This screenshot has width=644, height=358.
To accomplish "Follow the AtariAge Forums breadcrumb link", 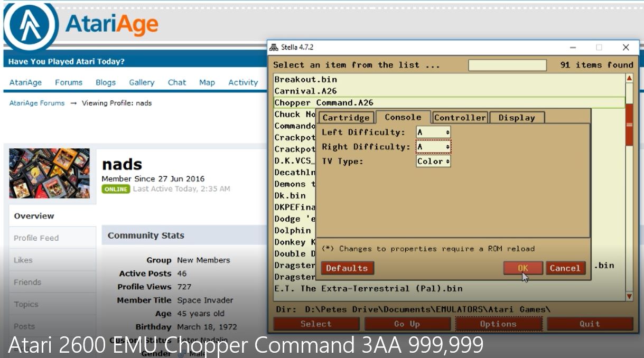I will coord(37,103).
